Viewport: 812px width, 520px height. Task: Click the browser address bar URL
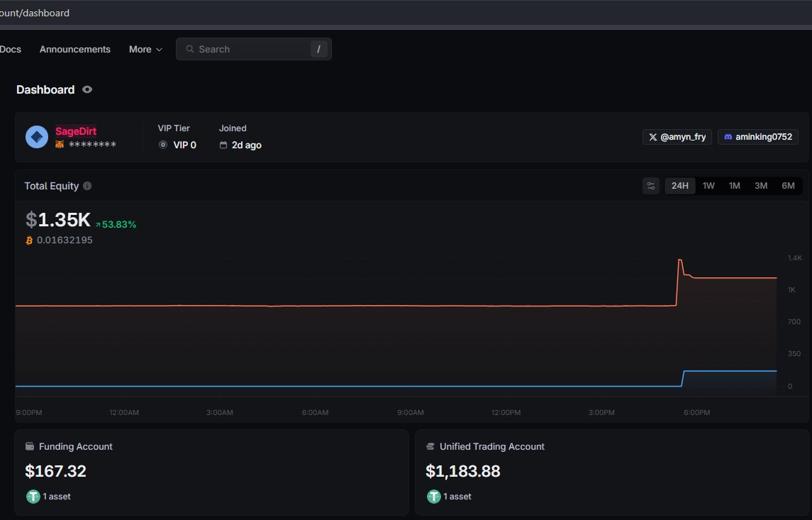[x=35, y=13]
